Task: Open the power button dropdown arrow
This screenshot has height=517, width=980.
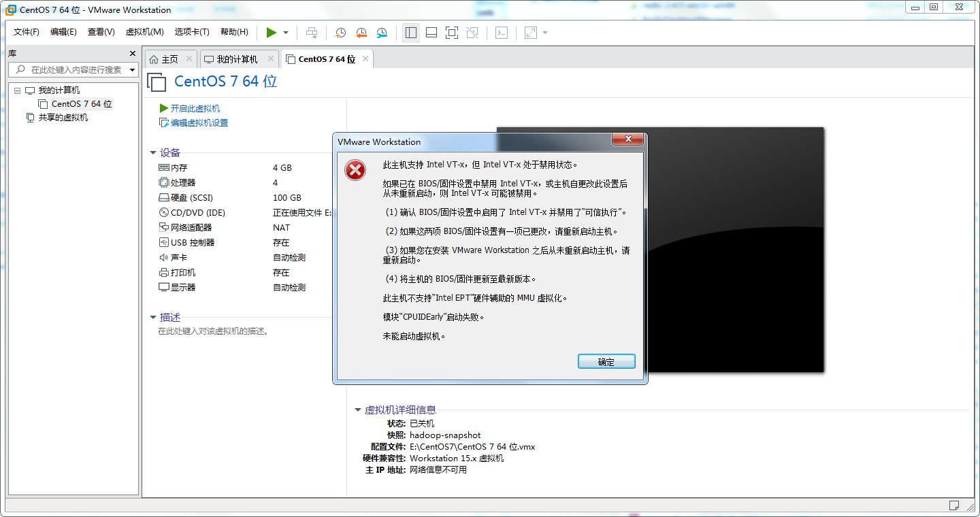Action: pyautogui.click(x=284, y=32)
